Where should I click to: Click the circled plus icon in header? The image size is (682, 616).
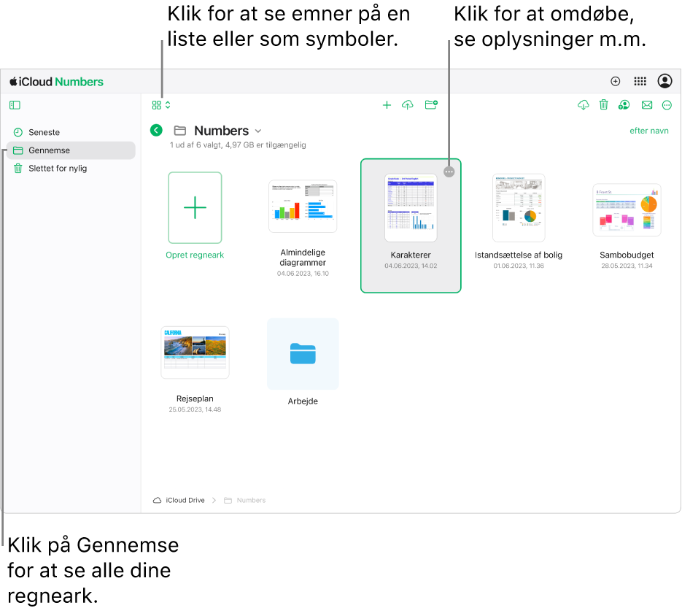pos(615,82)
